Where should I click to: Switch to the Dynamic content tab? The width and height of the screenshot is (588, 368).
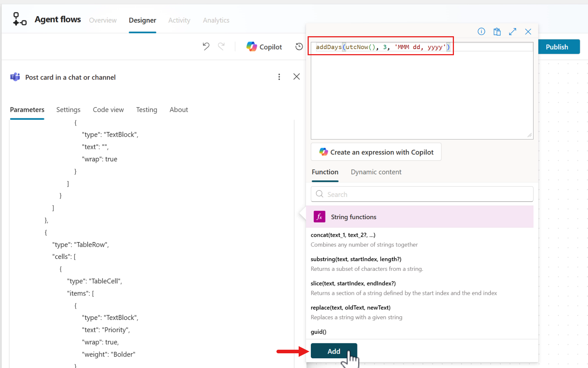coord(376,172)
